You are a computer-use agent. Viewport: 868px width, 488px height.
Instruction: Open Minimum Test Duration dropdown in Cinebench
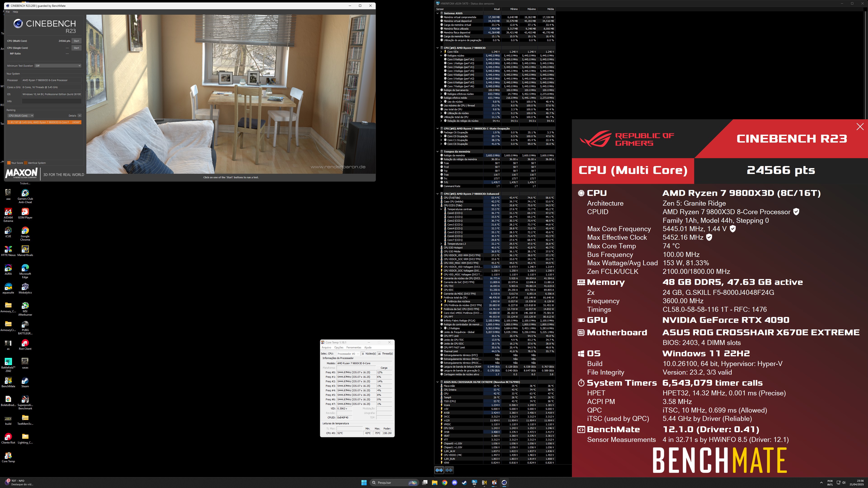point(58,66)
